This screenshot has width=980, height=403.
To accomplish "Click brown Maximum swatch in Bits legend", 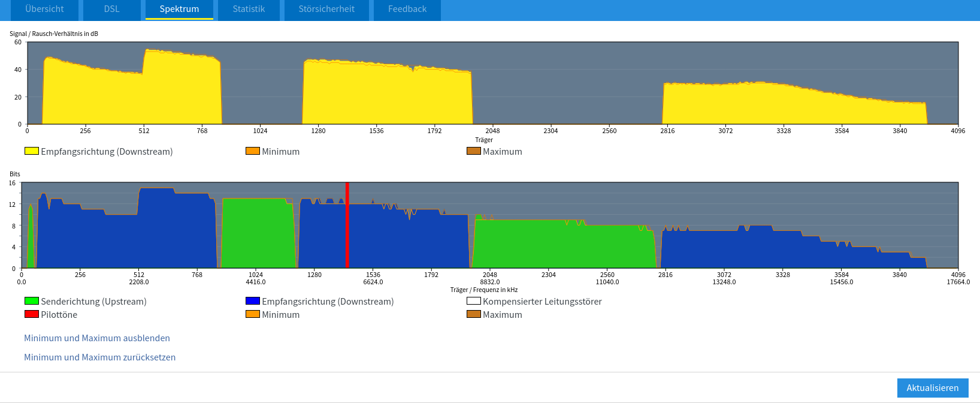I will point(474,314).
